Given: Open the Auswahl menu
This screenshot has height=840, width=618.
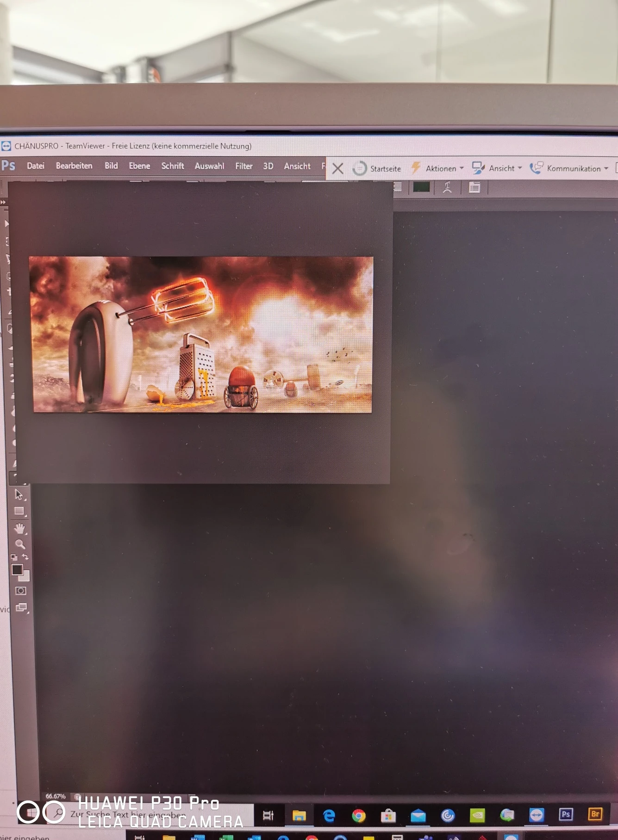Looking at the screenshot, I should 209,166.
